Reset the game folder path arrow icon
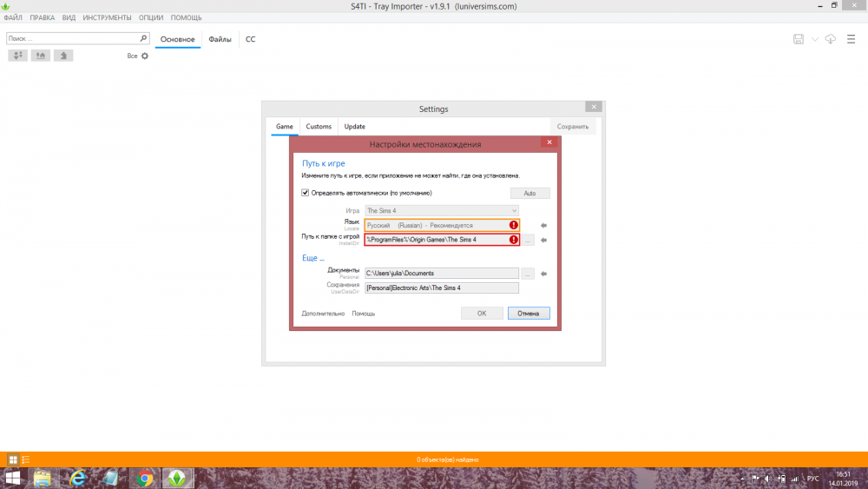The height and width of the screenshot is (489, 868). tap(543, 240)
